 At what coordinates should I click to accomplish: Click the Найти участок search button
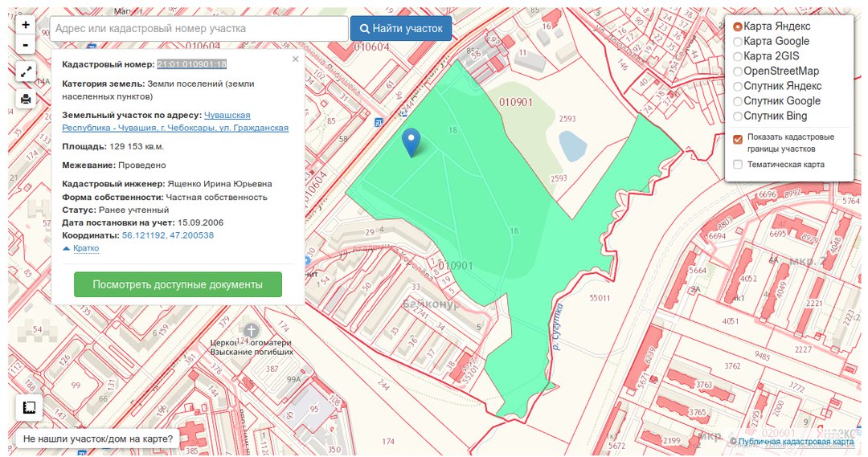coord(400,29)
